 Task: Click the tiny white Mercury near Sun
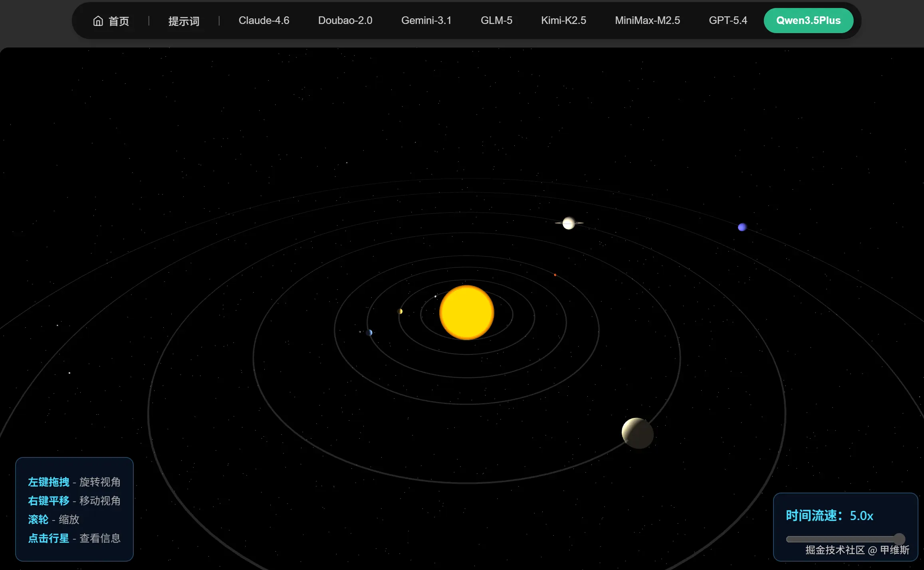pyautogui.click(x=435, y=296)
